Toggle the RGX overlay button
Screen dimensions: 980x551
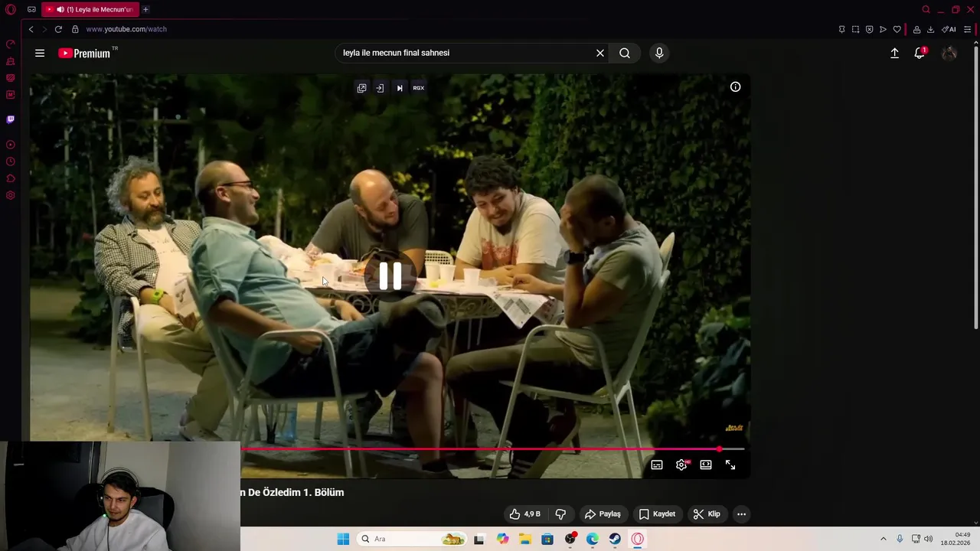click(x=418, y=88)
